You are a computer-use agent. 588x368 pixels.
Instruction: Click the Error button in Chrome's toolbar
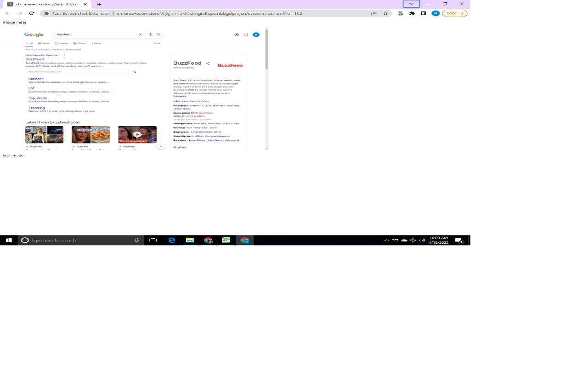[x=452, y=13]
